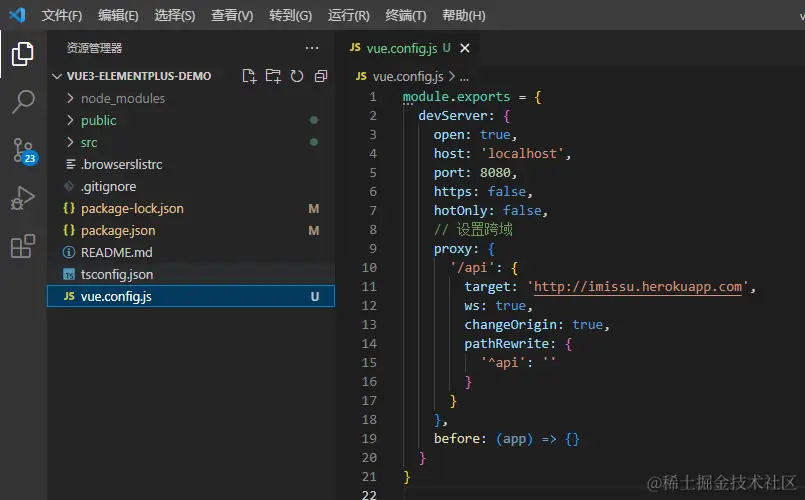805x500 pixels.
Task: Open the Extensions view icon
Action: click(23, 246)
